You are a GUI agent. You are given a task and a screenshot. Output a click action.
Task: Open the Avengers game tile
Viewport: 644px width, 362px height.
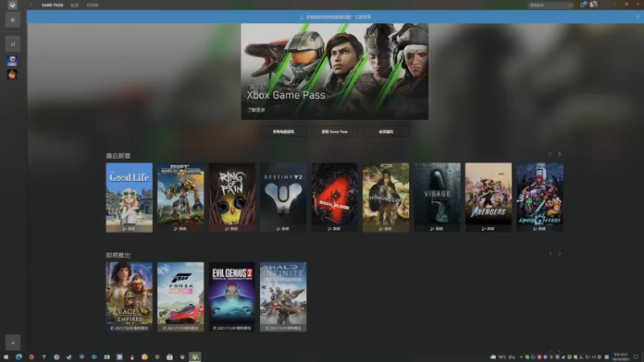click(x=489, y=197)
